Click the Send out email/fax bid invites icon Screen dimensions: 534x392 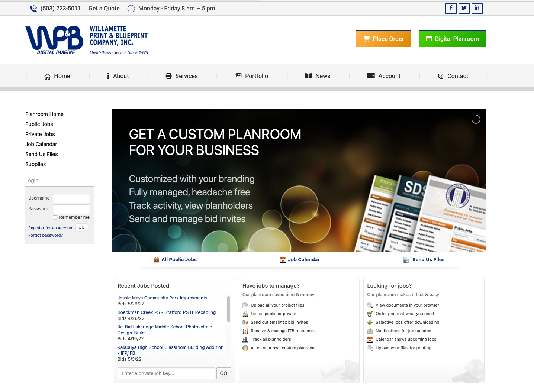tap(245, 323)
